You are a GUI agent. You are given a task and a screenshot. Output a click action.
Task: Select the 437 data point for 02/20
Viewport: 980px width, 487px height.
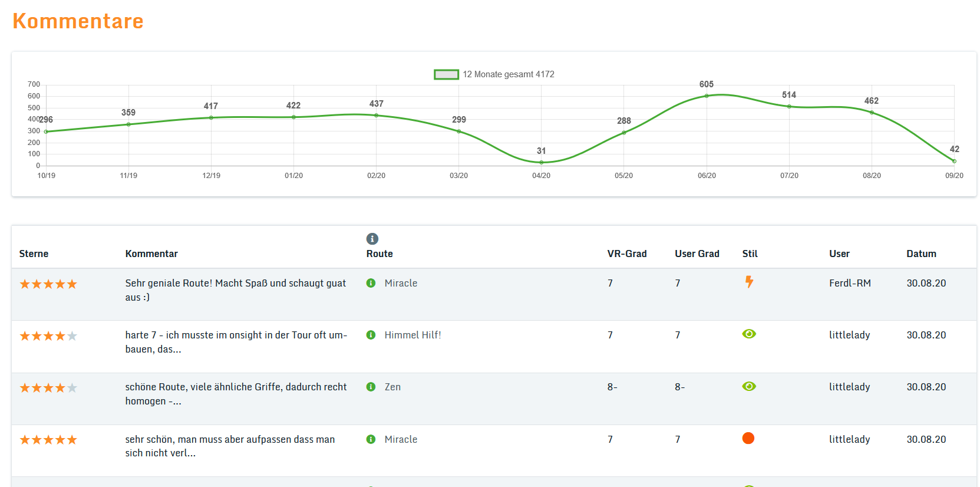(376, 115)
